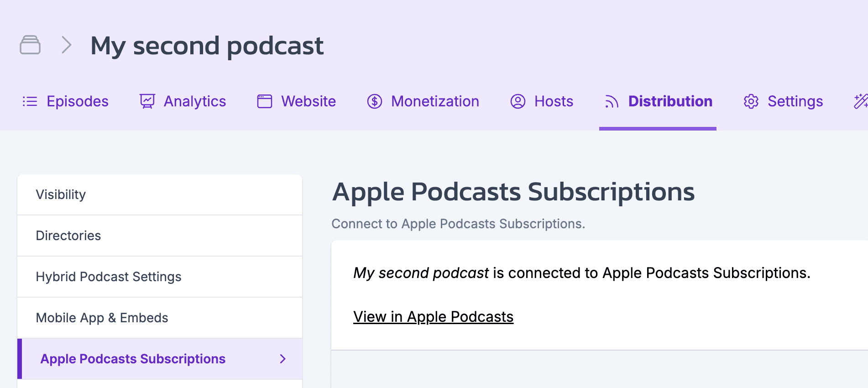Image resolution: width=868 pixels, height=388 pixels.
Task: Click the Connect to Apple Podcasts Subscriptions subtitle
Action: click(x=458, y=224)
